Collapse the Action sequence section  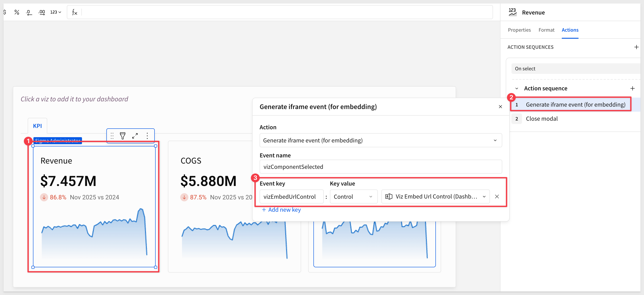517,89
